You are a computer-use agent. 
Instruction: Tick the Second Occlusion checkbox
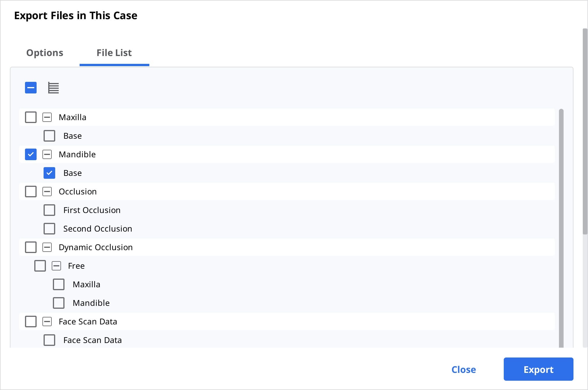pyautogui.click(x=49, y=229)
